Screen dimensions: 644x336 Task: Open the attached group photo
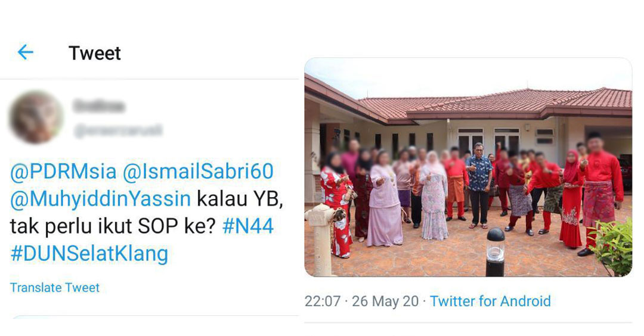coord(468,167)
